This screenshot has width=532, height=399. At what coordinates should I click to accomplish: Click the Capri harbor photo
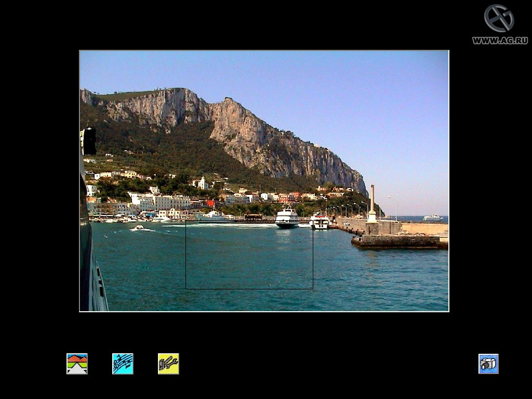tap(264, 181)
